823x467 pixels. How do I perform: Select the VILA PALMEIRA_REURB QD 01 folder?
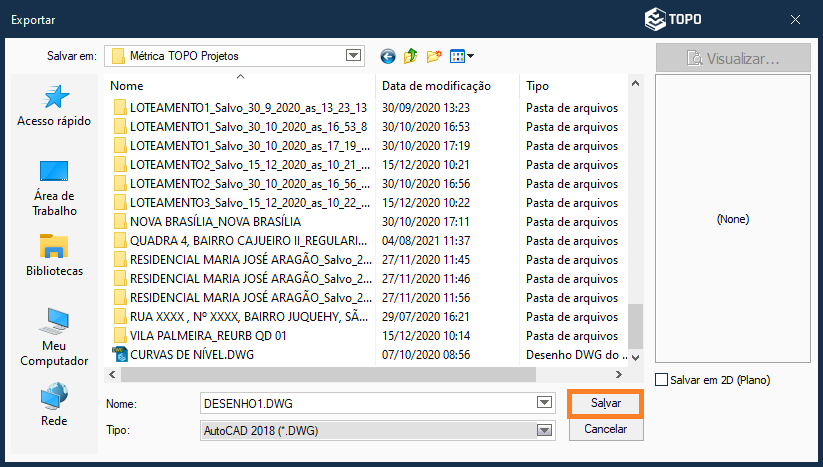point(208,335)
